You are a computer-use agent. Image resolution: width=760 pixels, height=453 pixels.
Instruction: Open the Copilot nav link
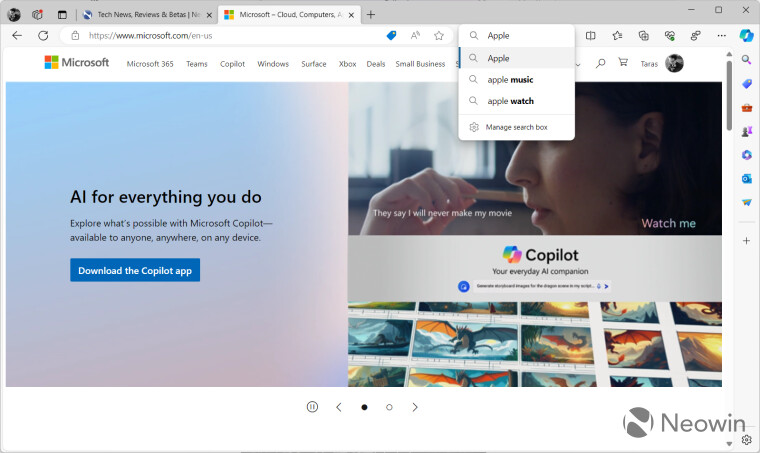(232, 64)
